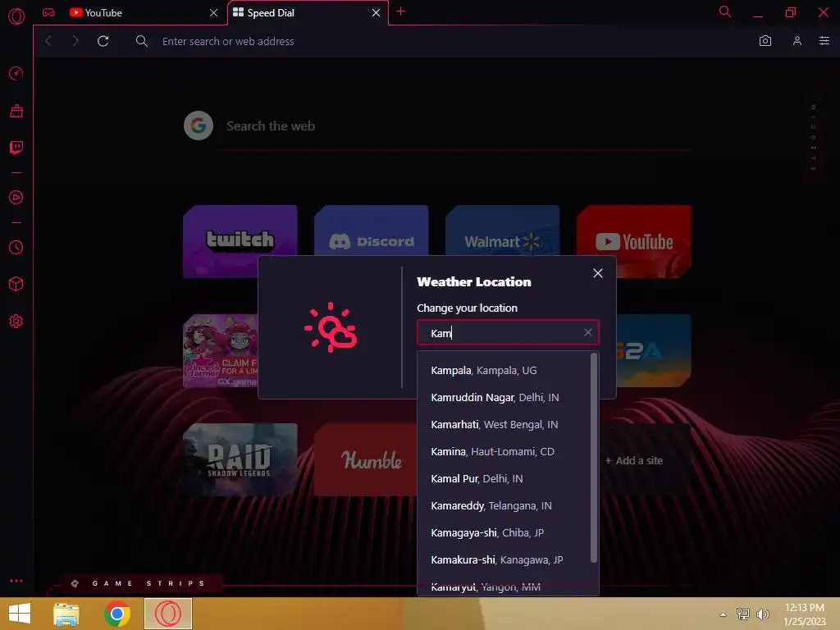Click the search tabs magnifier icon
This screenshot has width=840, height=630.
coord(724,11)
